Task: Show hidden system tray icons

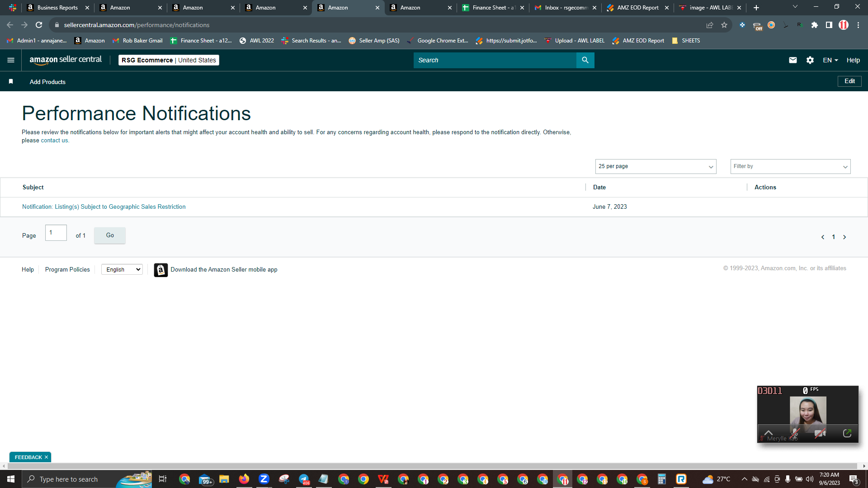Action: click(744, 479)
